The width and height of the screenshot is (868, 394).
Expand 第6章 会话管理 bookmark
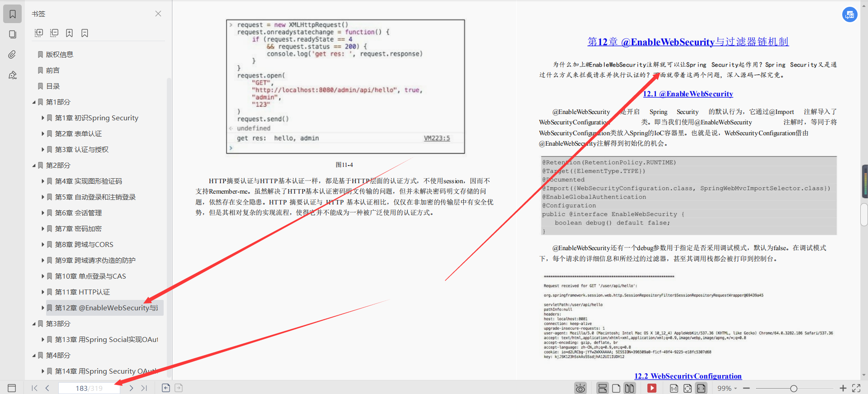[43, 213]
